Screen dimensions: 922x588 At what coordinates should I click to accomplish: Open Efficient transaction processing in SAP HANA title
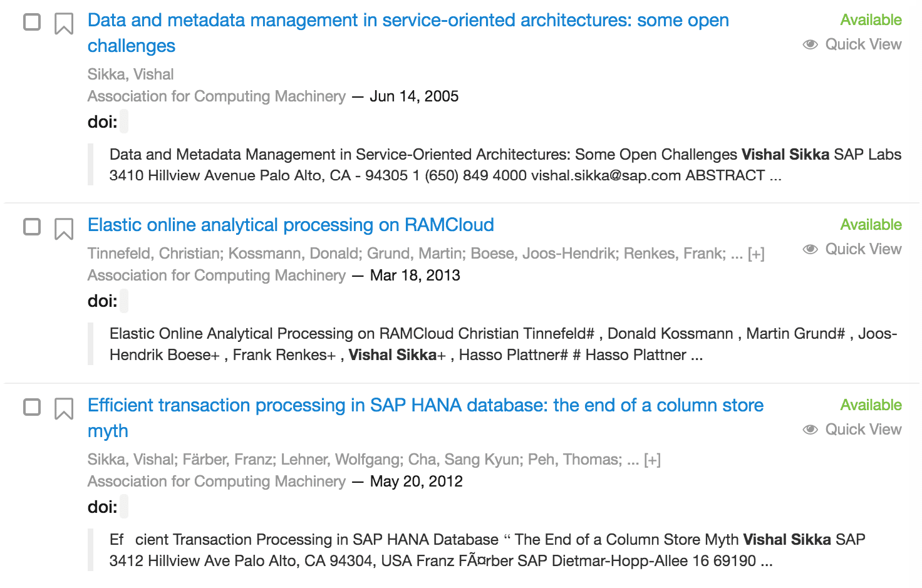[425, 418]
